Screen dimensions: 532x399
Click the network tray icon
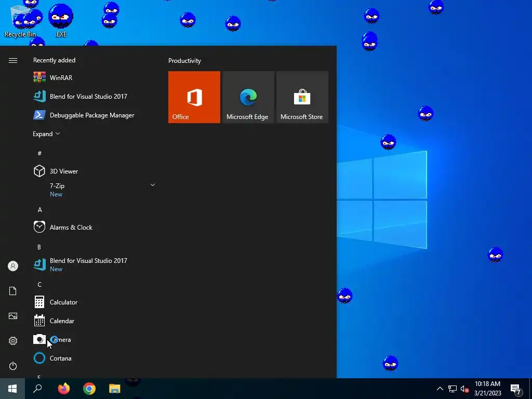point(453,389)
